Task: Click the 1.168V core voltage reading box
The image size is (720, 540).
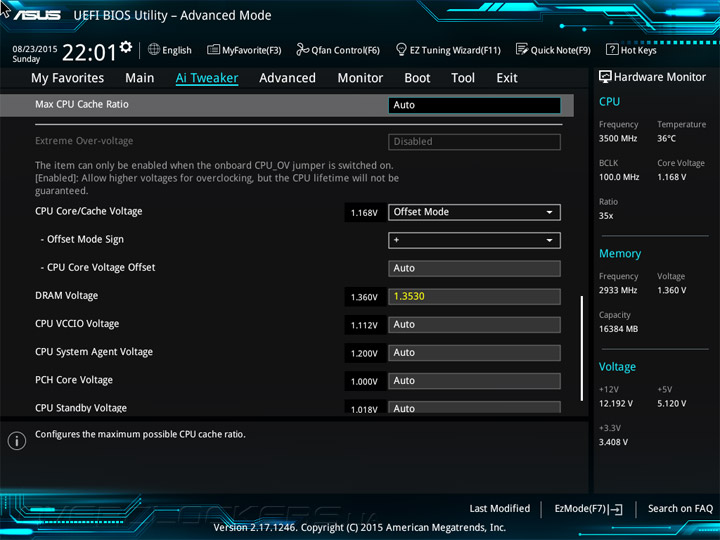Action: pos(364,213)
